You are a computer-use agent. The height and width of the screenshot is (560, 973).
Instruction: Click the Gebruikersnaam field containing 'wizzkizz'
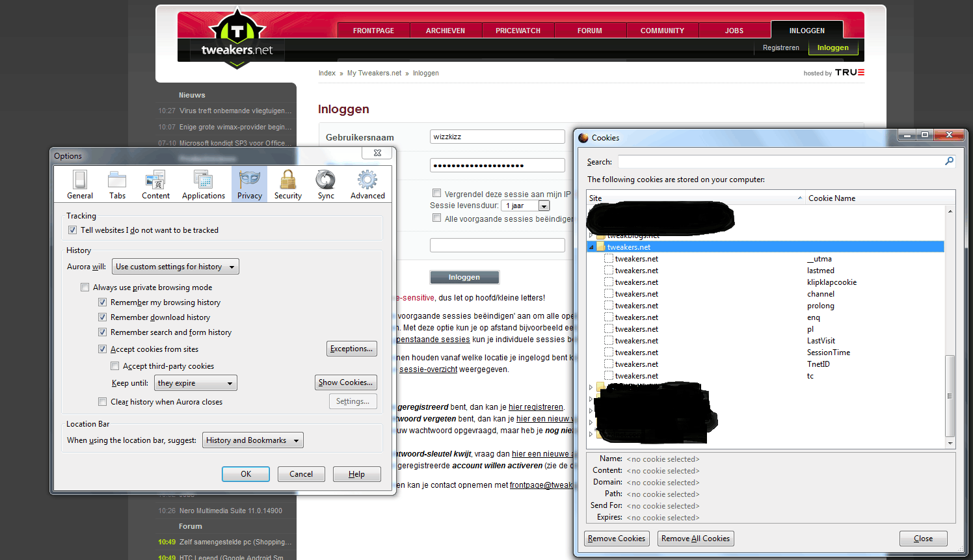click(x=498, y=137)
